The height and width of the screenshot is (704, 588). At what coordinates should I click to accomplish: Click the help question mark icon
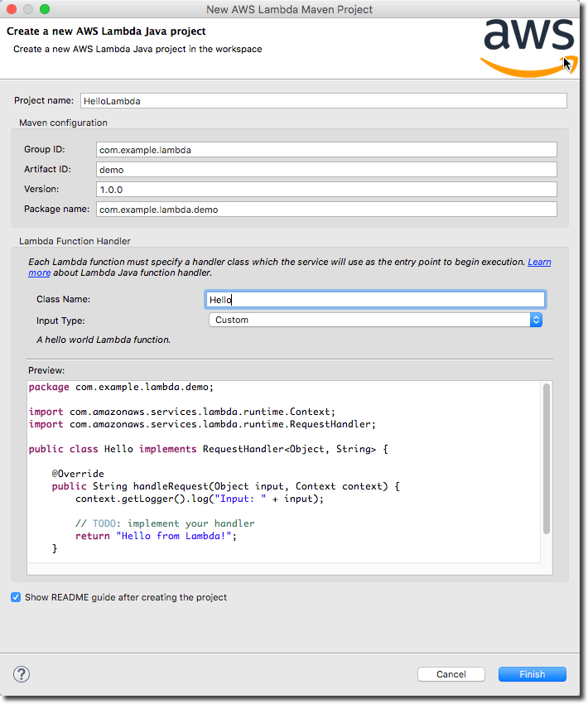[x=21, y=674]
